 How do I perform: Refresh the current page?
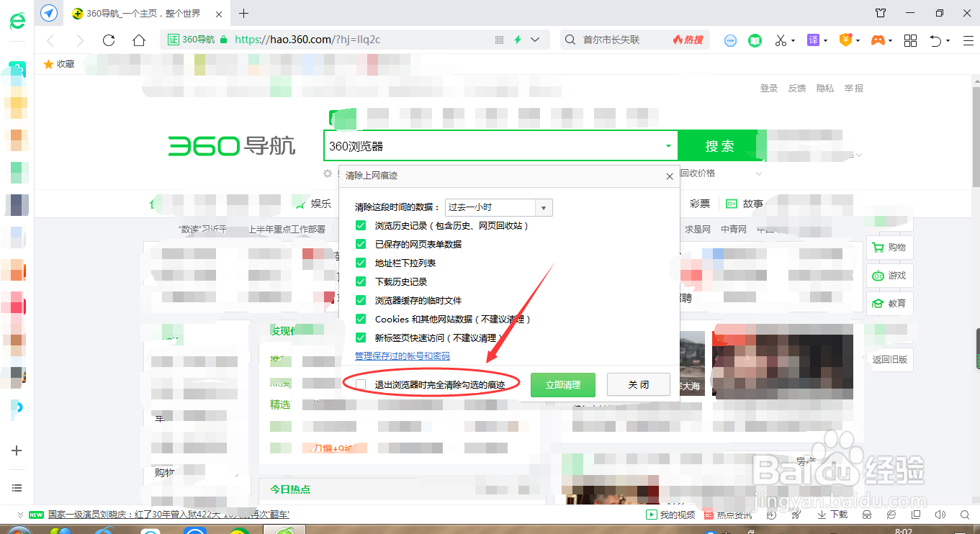pyautogui.click(x=109, y=40)
